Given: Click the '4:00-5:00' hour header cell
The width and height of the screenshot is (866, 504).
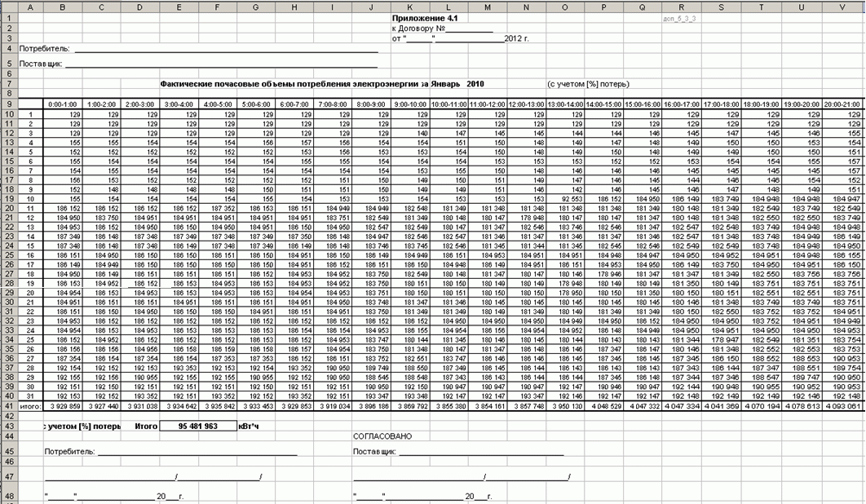Looking at the screenshot, I should [x=218, y=104].
